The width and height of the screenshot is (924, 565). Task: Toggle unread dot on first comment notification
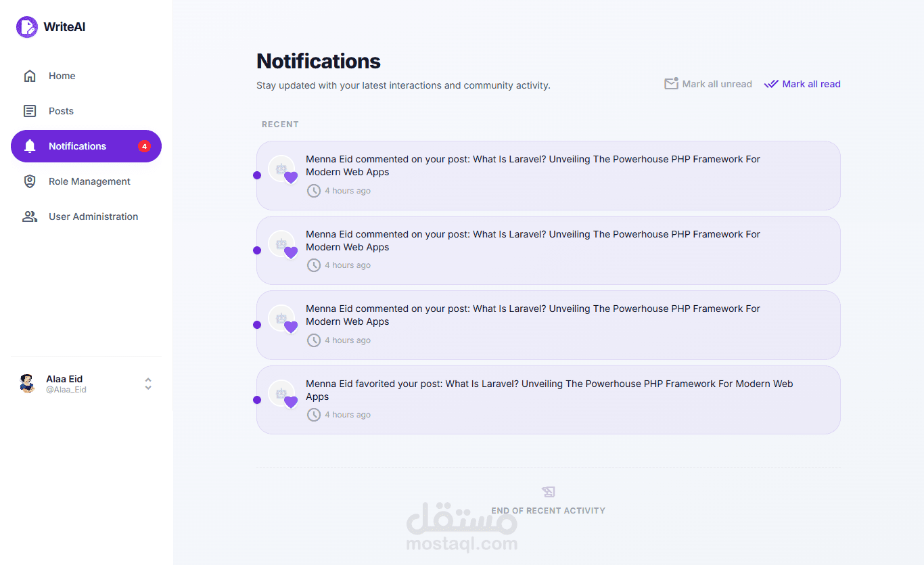click(257, 175)
